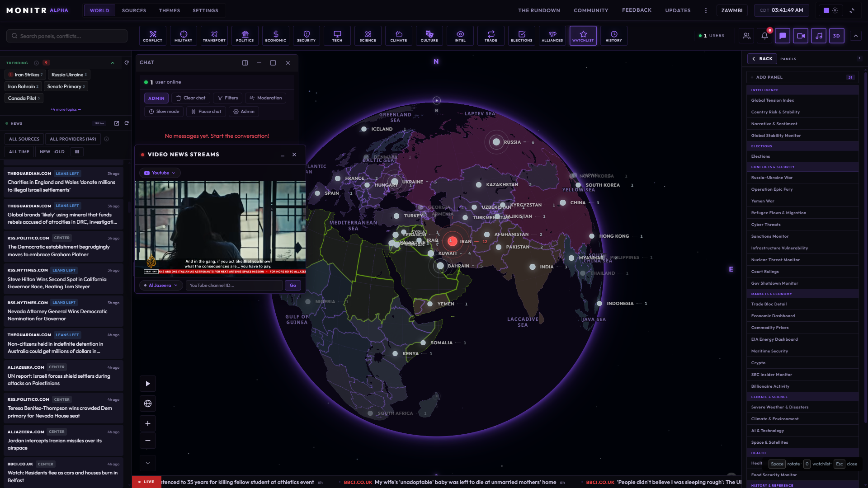
Task: Switch to the Sources tab
Action: click(x=134, y=10)
